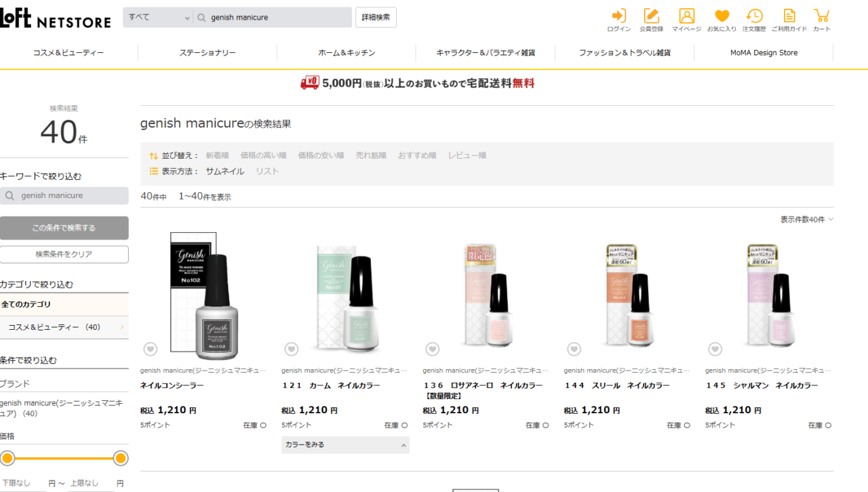Viewport: 868px width, 492px height.
Task: Click 145 シャルマン ネイルカラー title link
Action: tap(762, 385)
